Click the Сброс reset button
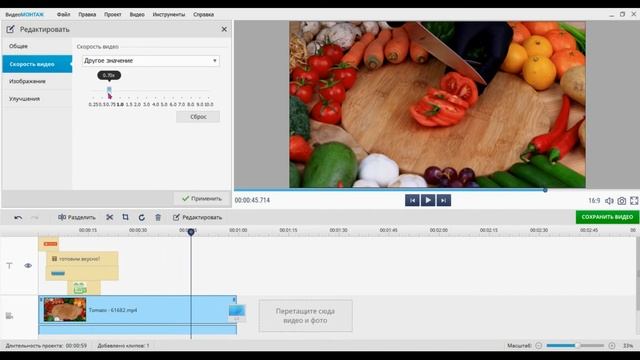Viewport: 640px width, 360px height. (x=198, y=117)
